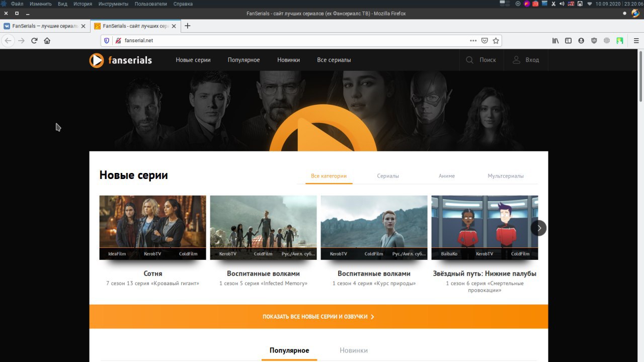Open a new browser tab

[x=188, y=26]
